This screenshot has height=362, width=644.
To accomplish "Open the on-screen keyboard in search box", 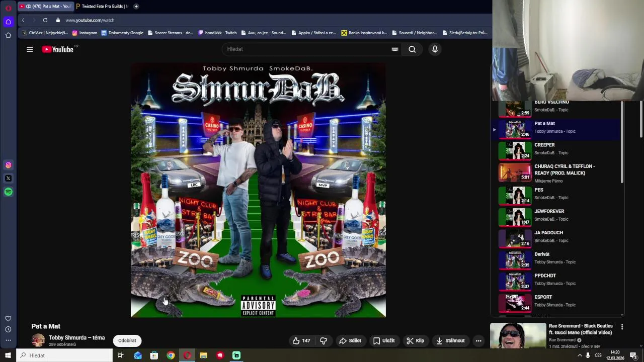I will point(394,49).
